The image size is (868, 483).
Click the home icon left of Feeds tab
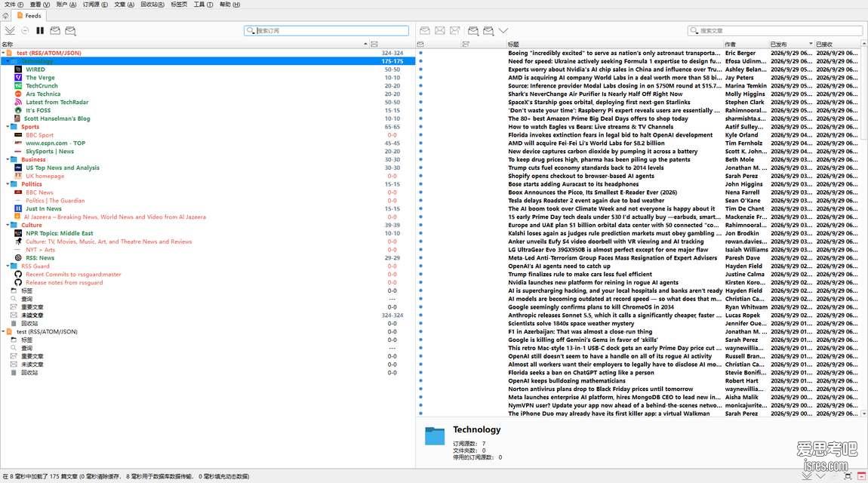(5, 16)
